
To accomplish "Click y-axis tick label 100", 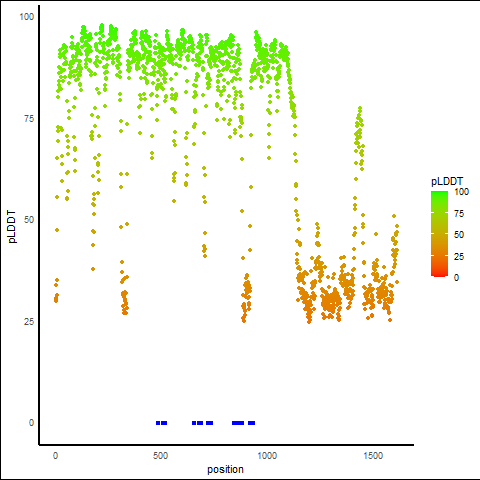I will tap(27, 16).
